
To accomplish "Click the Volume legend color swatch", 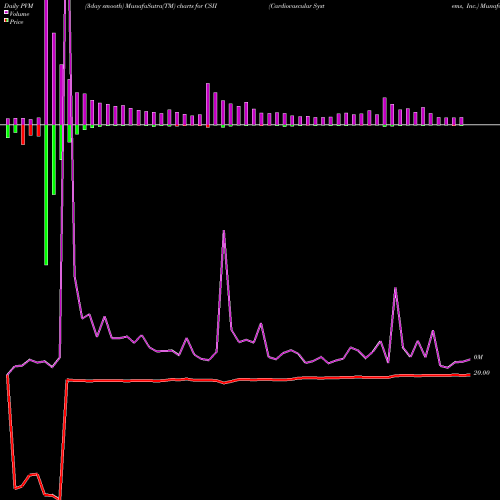I will pos(6,13).
